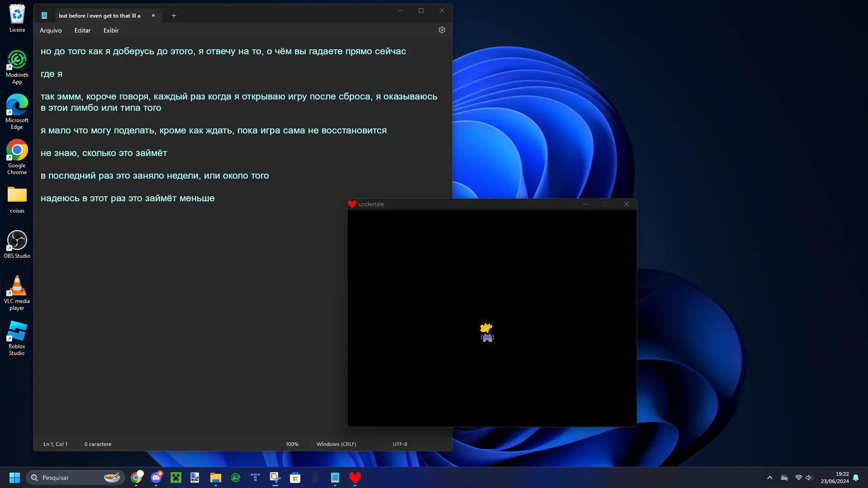Screen dimensions: 868x488
Task: Open the notification bell in the taskbar
Action: coord(856,478)
